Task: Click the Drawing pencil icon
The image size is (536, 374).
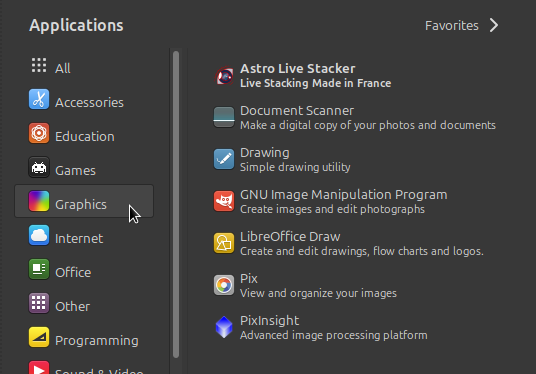Action: pos(224,159)
